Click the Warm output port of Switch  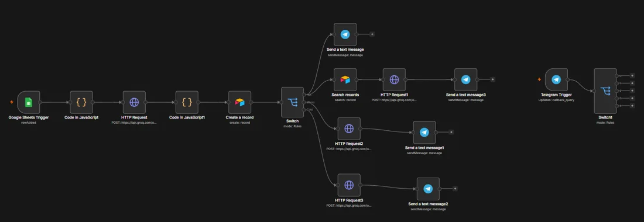(304, 102)
